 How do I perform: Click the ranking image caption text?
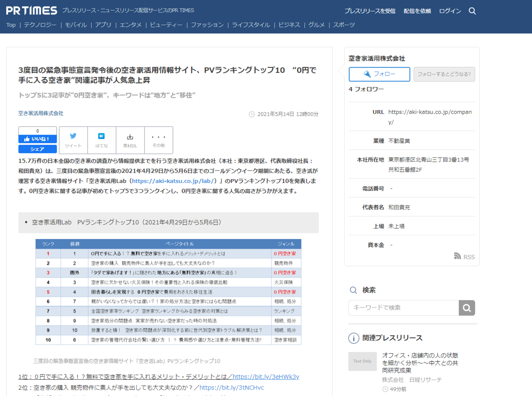pyautogui.click(x=127, y=361)
